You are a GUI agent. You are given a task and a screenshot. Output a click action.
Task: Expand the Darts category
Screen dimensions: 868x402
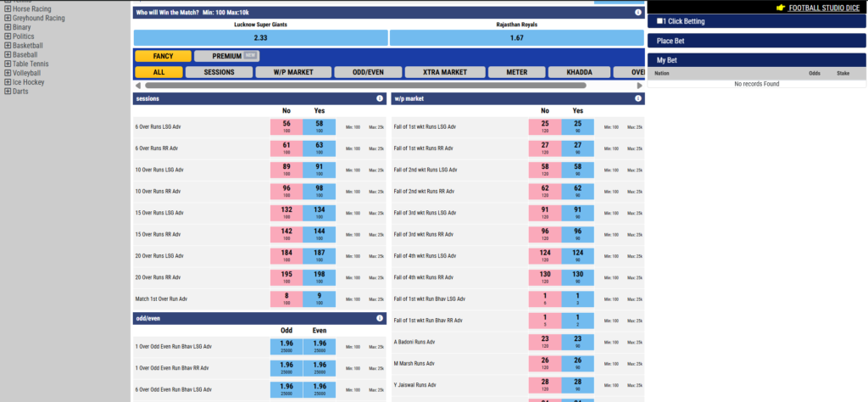pos(8,92)
